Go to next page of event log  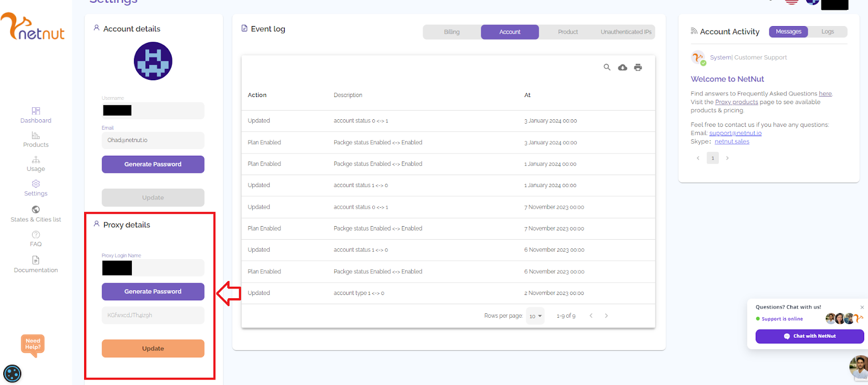coord(607,316)
